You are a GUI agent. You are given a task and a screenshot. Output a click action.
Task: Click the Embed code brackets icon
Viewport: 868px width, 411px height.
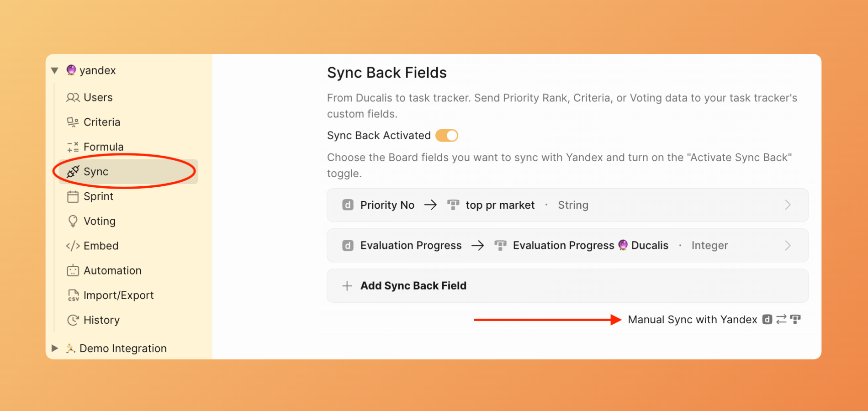click(x=73, y=246)
